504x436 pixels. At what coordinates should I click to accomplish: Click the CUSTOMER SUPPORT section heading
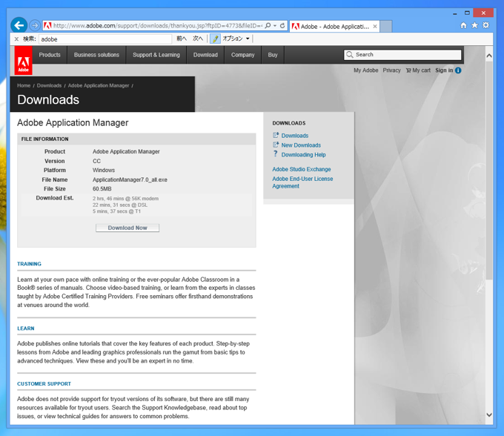pyautogui.click(x=44, y=383)
